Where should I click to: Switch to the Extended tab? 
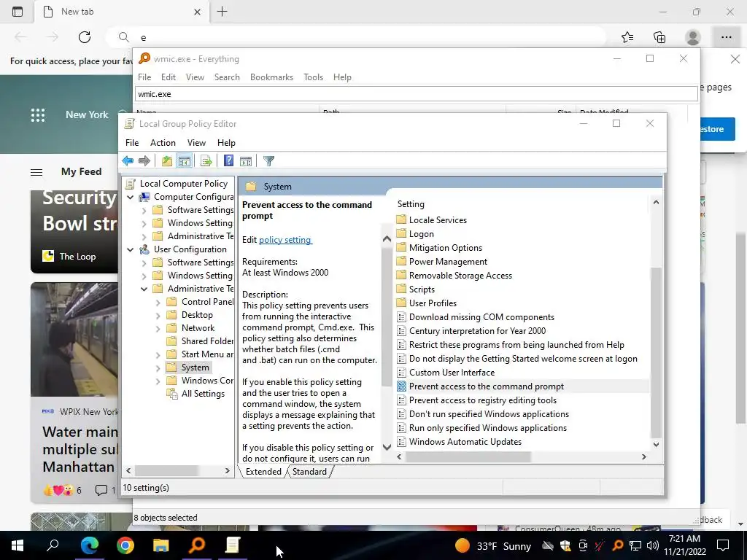coord(263,472)
